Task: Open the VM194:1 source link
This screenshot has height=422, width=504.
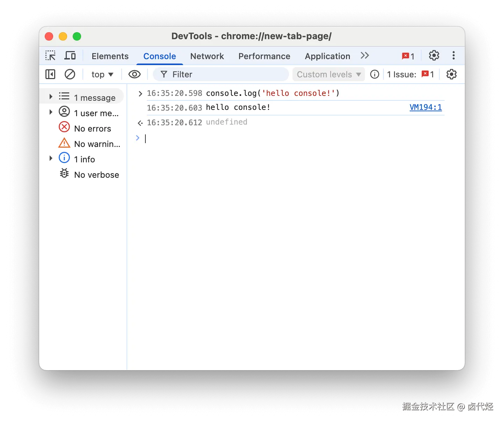Action: [426, 107]
